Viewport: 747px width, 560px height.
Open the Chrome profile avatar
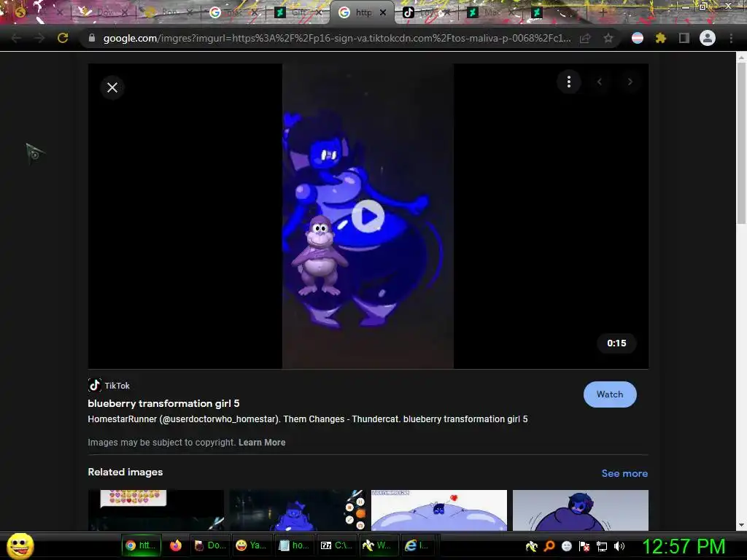point(708,38)
